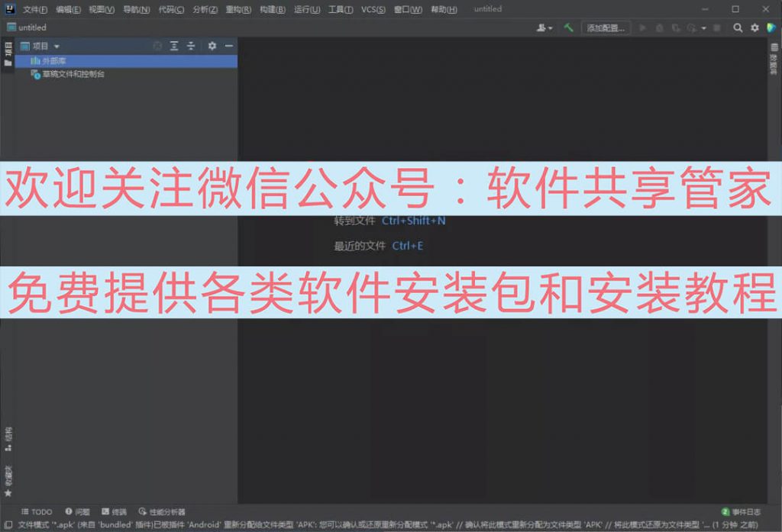Collapse all in project panel
This screenshot has width=782, height=532.
[190, 46]
